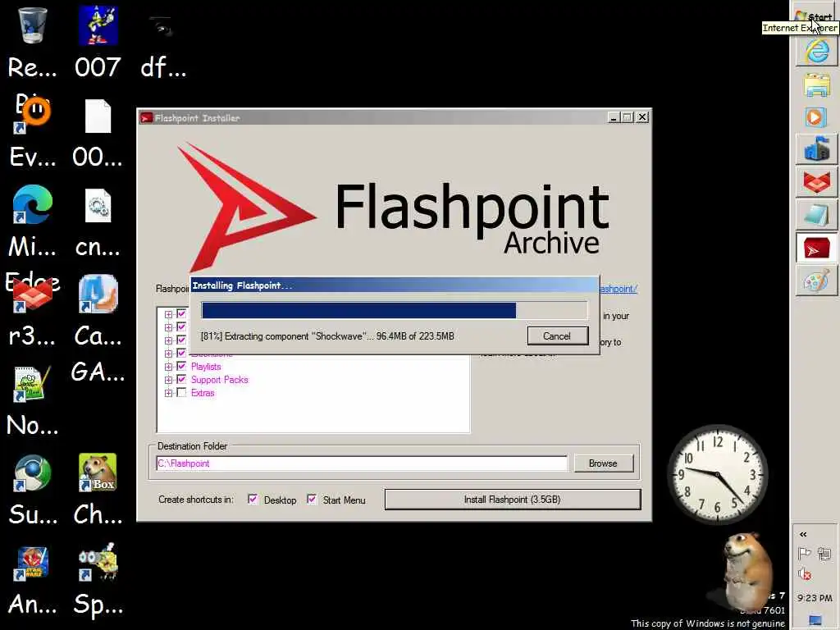Select the Extras tree label
840x630 pixels.
[x=203, y=393]
